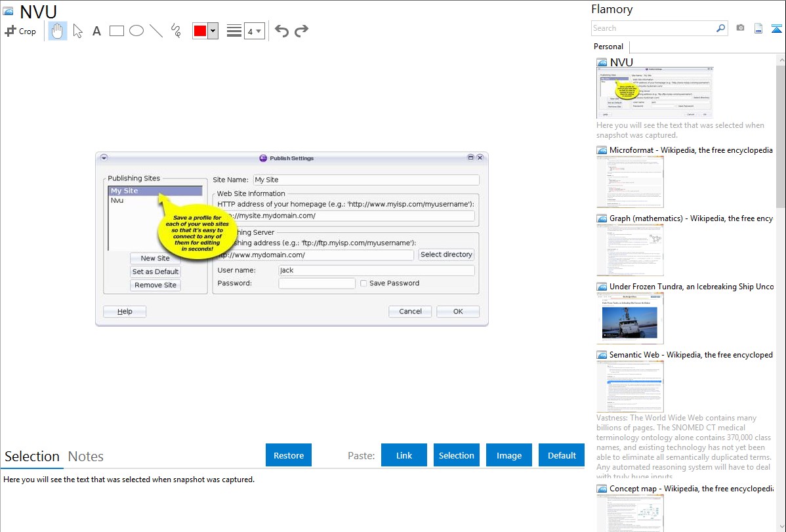Image resolution: width=786 pixels, height=532 pixels.
Task: Pick the rectangle shape tool
Action: [117, 31]
